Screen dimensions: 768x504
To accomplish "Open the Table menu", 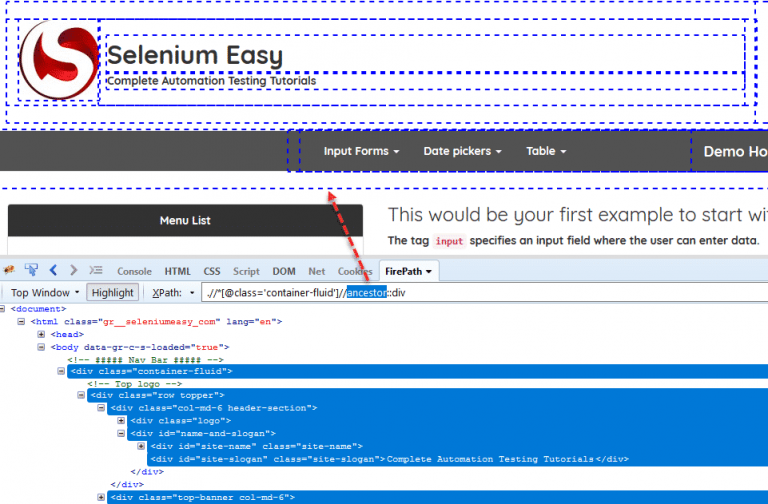I will (x=546, y=151).
